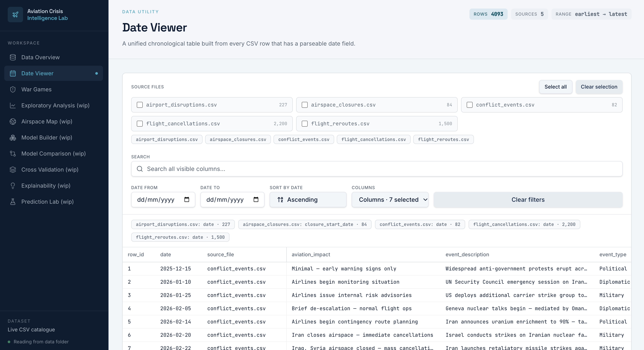
Task: Click the search all visible columns field
Action: [x=377, y=169]
